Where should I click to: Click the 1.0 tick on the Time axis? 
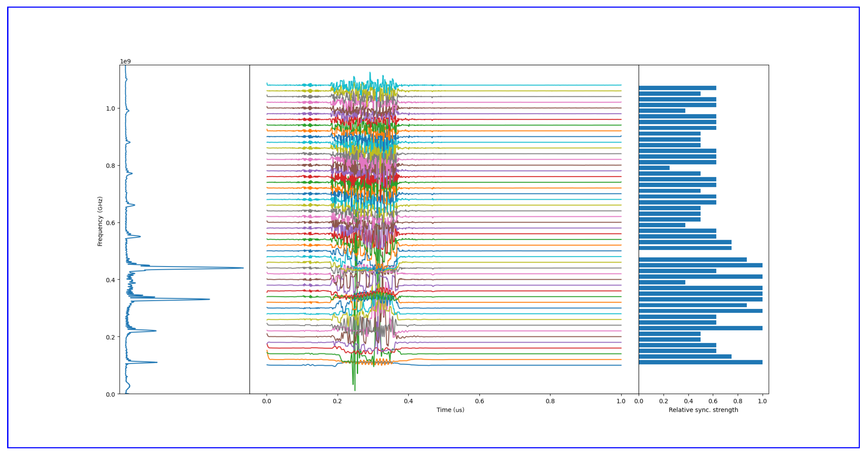click(621, 401)
